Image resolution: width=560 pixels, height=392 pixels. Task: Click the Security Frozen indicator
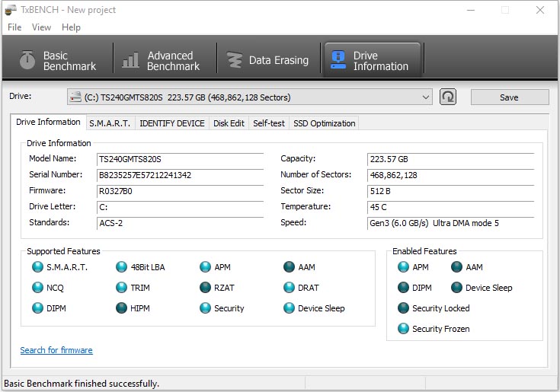click(x=403, y=329)
